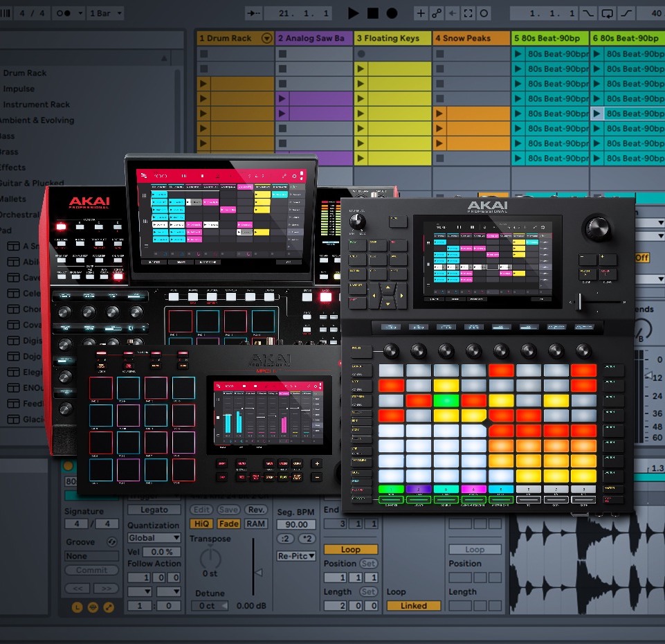The height and width of the screenshot is (644, 665).
Task: Click the Transpose knob
Action: [x=210, y=558]
